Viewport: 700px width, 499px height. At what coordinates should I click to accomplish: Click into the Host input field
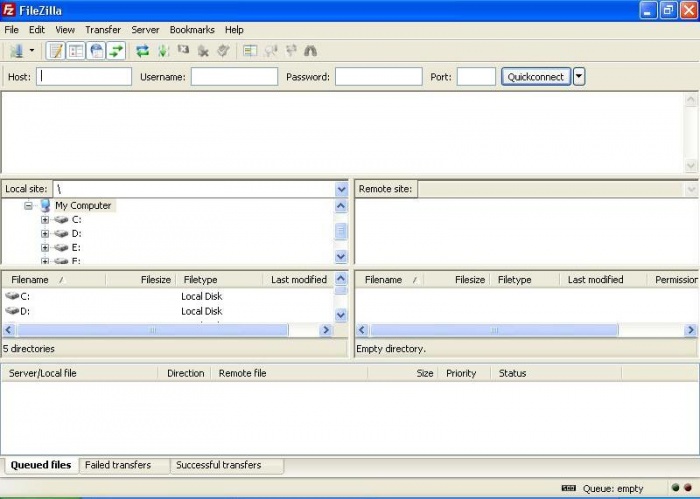pos(84,77)
